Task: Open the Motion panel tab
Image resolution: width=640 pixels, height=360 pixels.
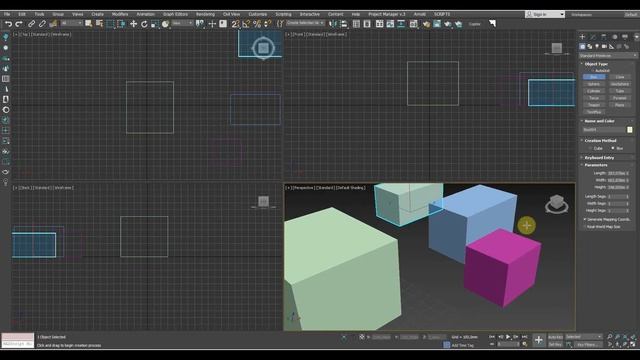Action: point(615,37)
